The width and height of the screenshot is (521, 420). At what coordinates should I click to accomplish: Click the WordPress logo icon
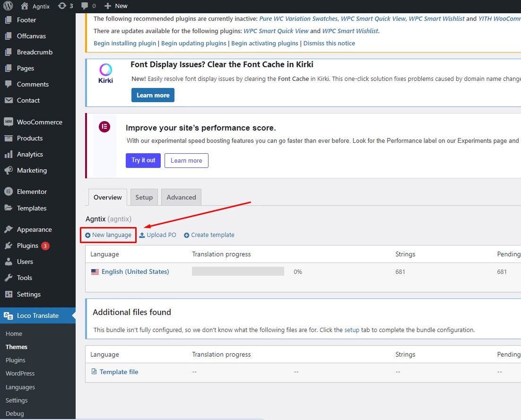8,6
